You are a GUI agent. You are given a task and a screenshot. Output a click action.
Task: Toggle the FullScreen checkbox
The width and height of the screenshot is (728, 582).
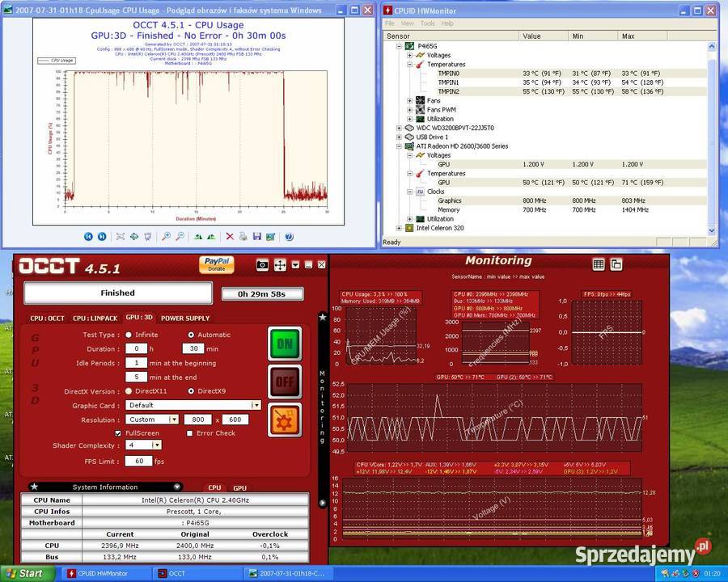tap(118, 433)
